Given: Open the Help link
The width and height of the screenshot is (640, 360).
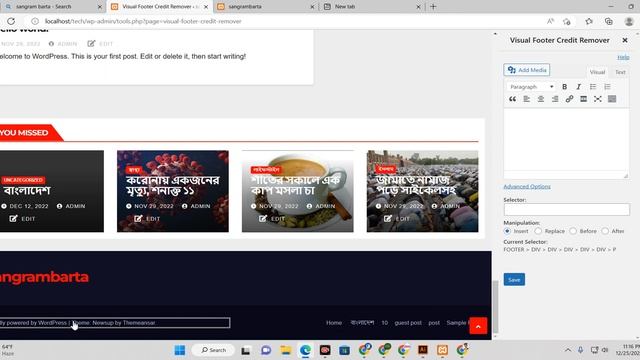Looking at the screenshot, I should click(x=623, y=57).
